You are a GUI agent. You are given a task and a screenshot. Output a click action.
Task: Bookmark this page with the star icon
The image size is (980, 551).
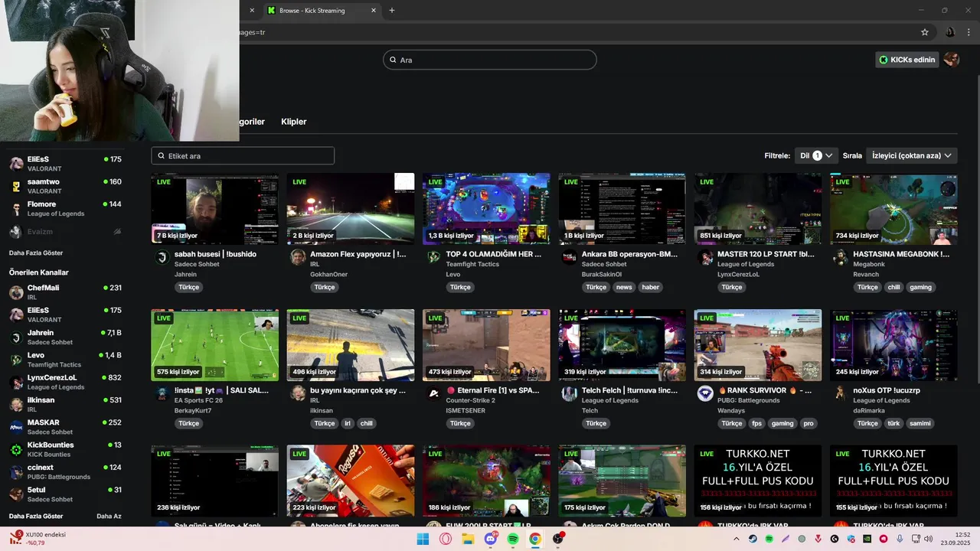pyautogui.click(x=925, y=32)
